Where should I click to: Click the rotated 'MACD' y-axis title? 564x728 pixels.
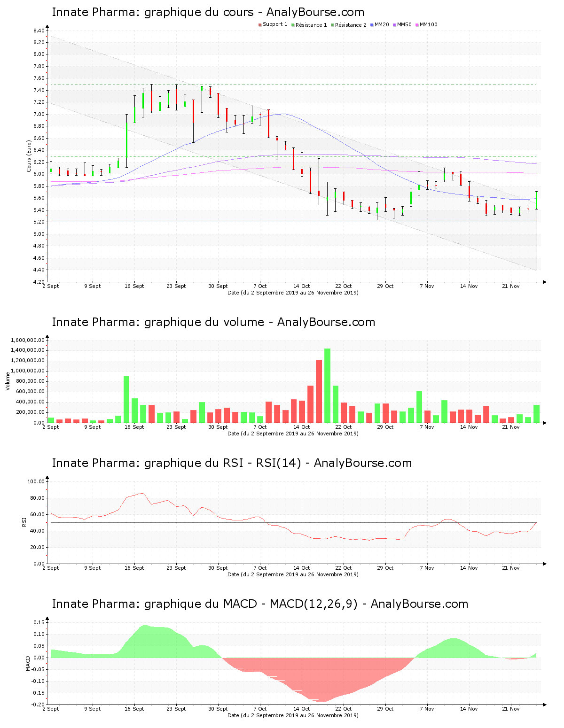click(x=28, y=663)
